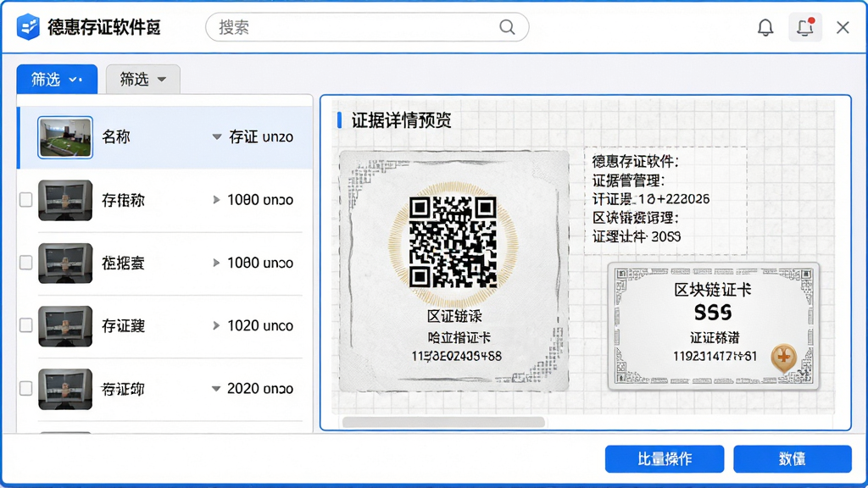Open the gray 筛选 filter dropdown
This screenshot has width=868, height=488.
click(x=142, y=79)
